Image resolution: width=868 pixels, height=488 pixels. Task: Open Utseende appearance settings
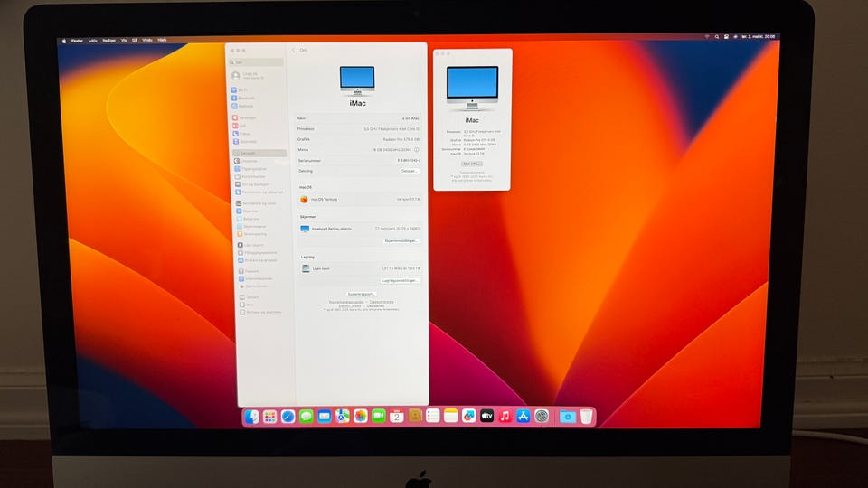tap(247, 161)
